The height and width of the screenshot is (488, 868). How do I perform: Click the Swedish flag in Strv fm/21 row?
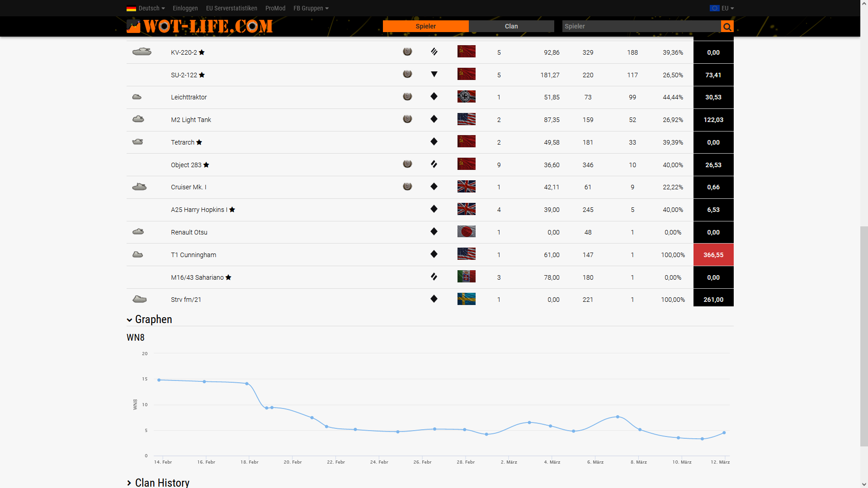coord(466,299)
